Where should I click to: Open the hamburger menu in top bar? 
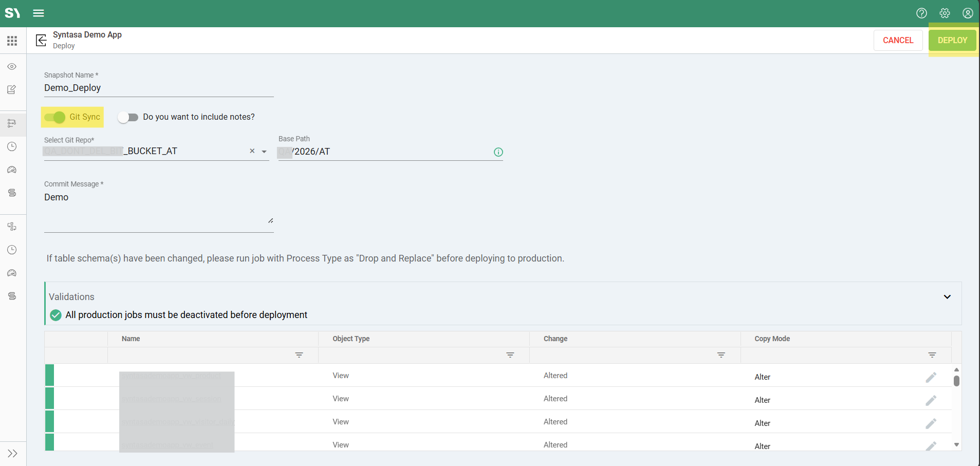click(39, 13)
